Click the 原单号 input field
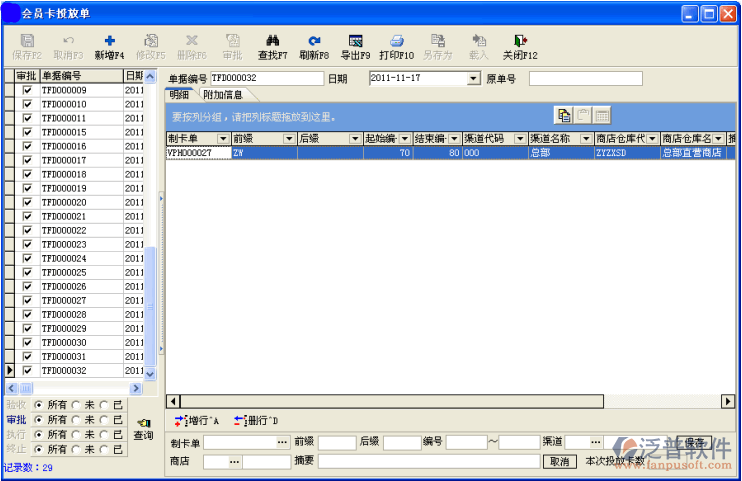The image size is (742, 481). point(585,78)
